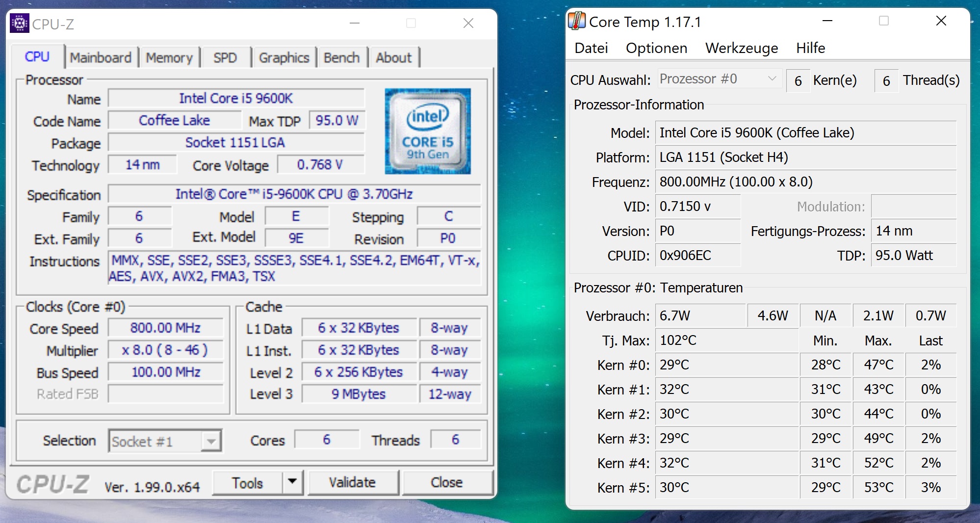
Task: Minimize the Core Temp window
Action: (x=827, y=21)
